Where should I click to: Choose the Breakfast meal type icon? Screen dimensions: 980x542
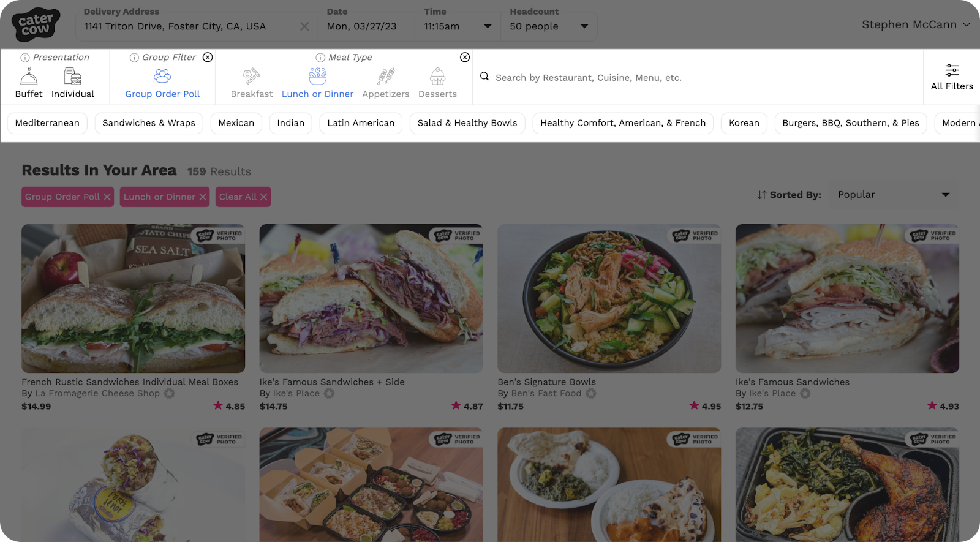(251, 76)
